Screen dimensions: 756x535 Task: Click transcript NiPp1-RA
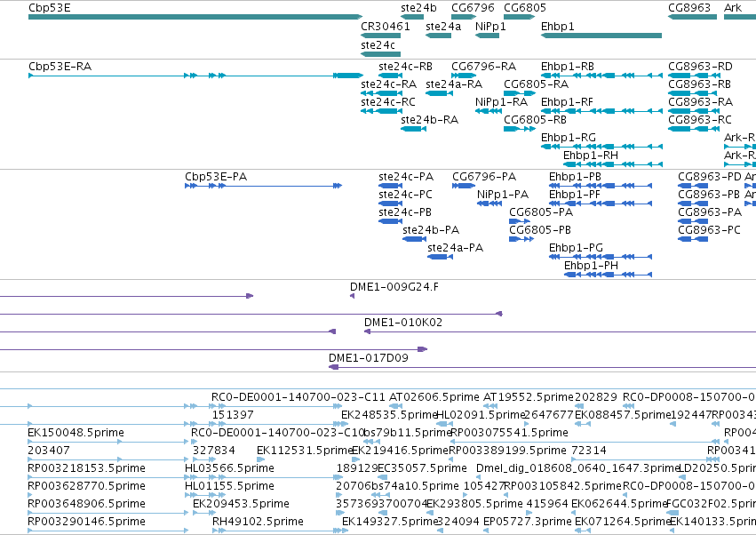pos(501,102)
